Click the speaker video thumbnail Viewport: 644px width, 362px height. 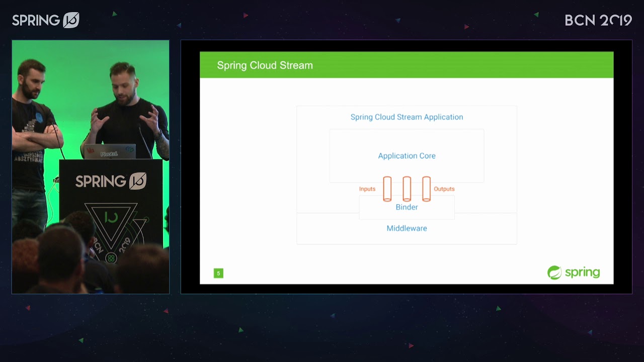(x=91, y=167)
